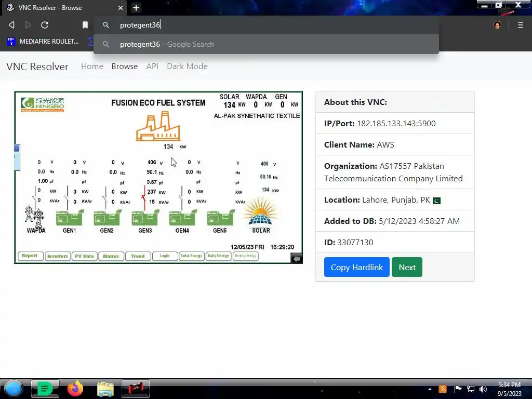Open Firefox from the taskbar
The height and width of the screenshot is (399, 532).
click(75, 389)
